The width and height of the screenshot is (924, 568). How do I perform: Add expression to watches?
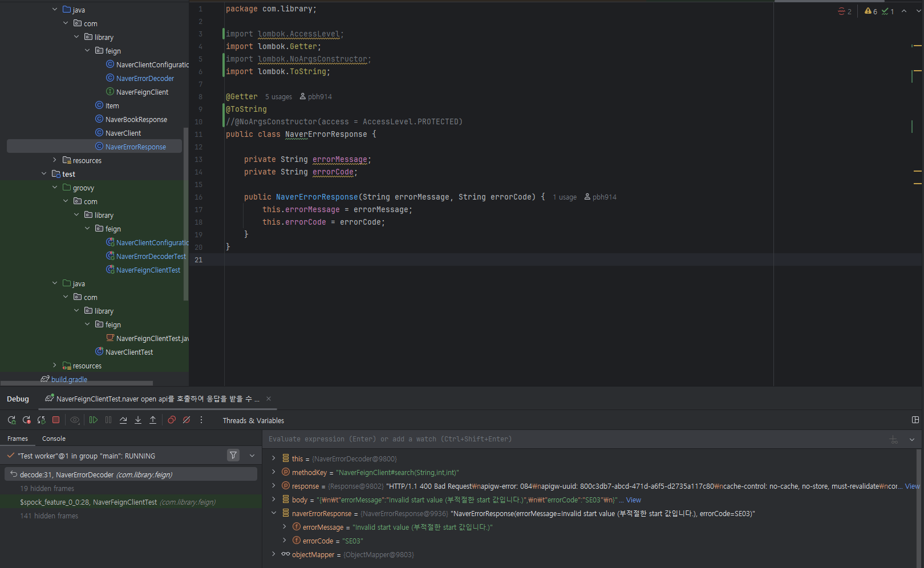point(894,440)
